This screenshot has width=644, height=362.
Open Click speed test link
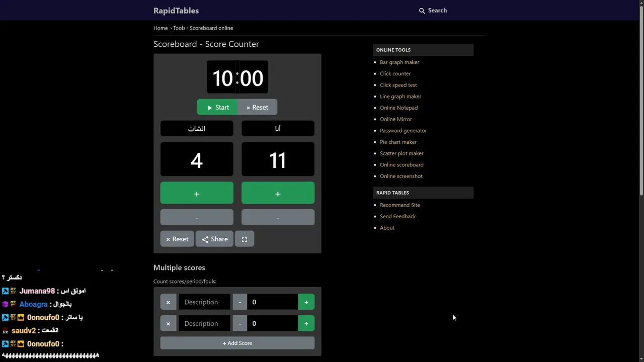click(398, 85)
